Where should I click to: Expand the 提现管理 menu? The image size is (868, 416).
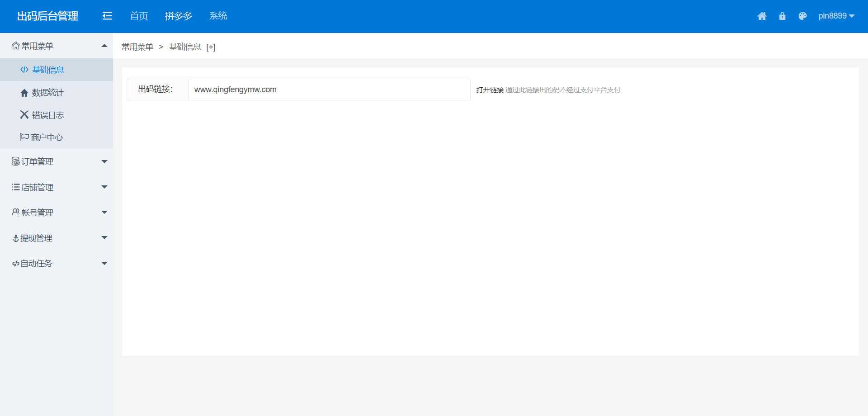click(57, 238)
